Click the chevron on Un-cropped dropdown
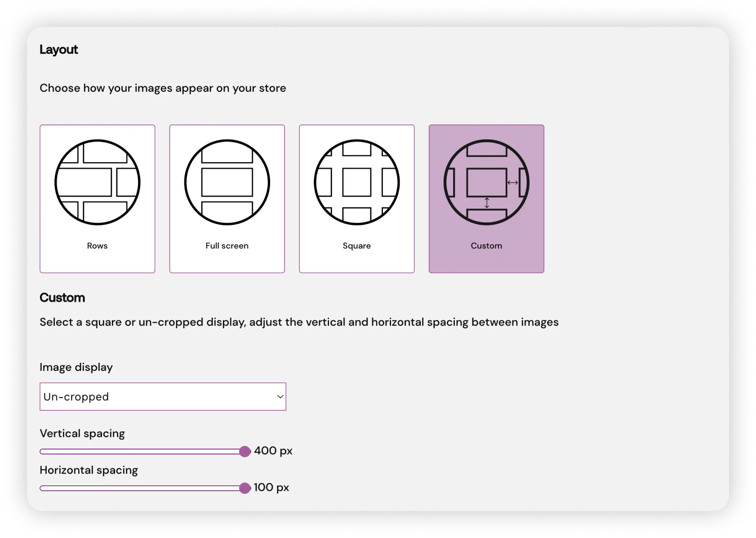756x538 pixels. tap(280, 396)
